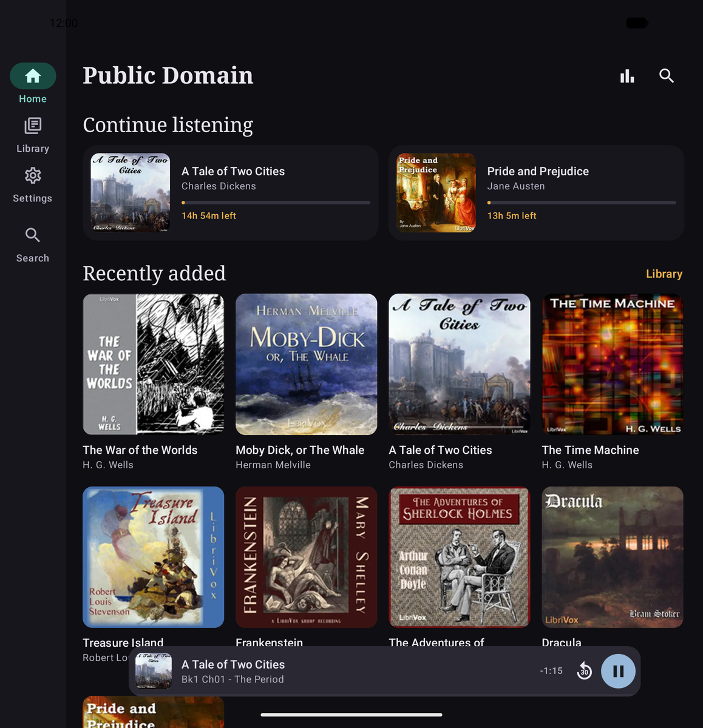Click A Tale of Two Cities progress bar
703x728 pixels.
coord(276,203)
